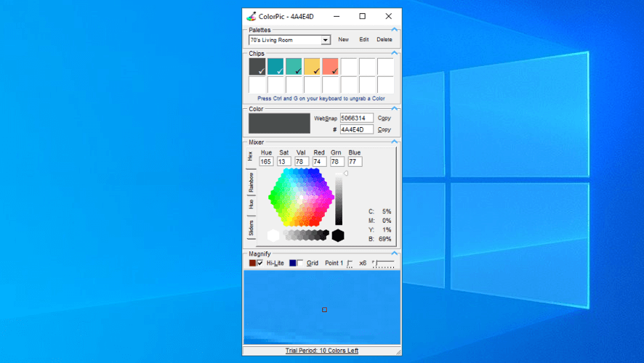Click the Sat value field

pyautogui.click(x=283, y=162)
